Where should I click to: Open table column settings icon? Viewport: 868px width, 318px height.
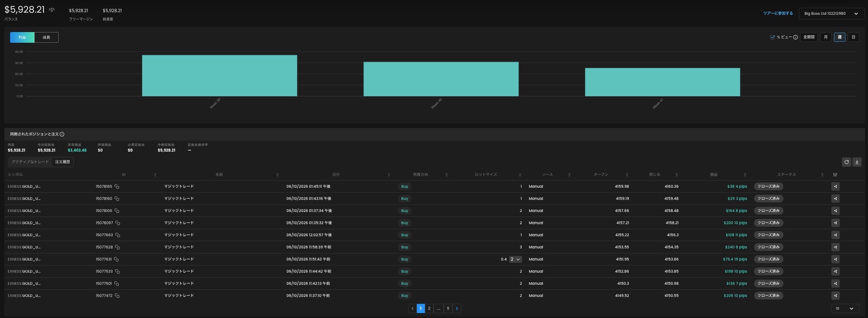[x=835, y=175]
